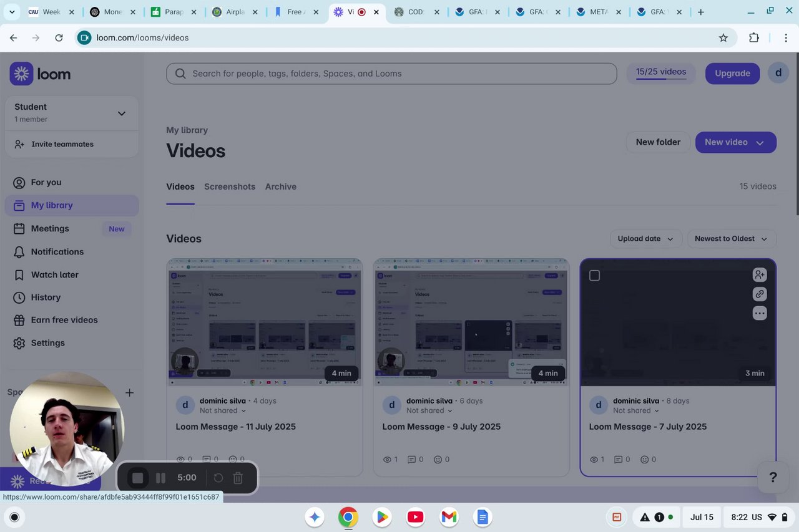The height and width of the screenshot is (532, 799).
Task: Open Loom Message - 7 July 2025 title
Action: [x=648, y=427]
